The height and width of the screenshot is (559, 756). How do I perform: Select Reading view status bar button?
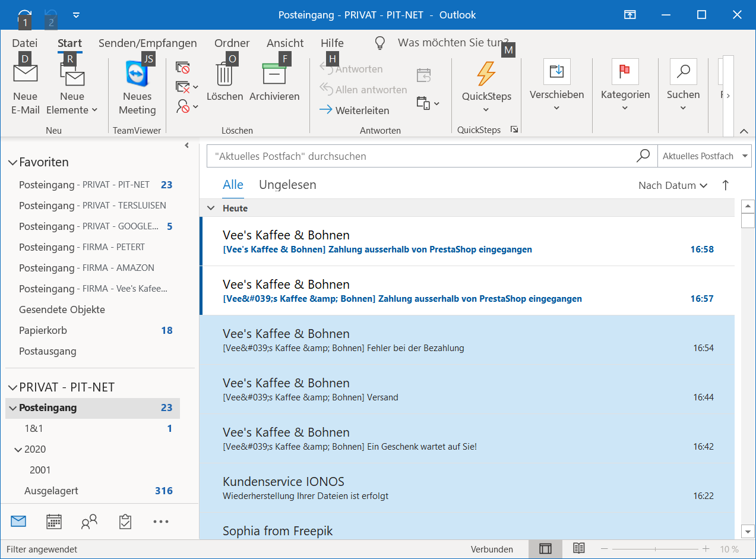tap(579, 549)
